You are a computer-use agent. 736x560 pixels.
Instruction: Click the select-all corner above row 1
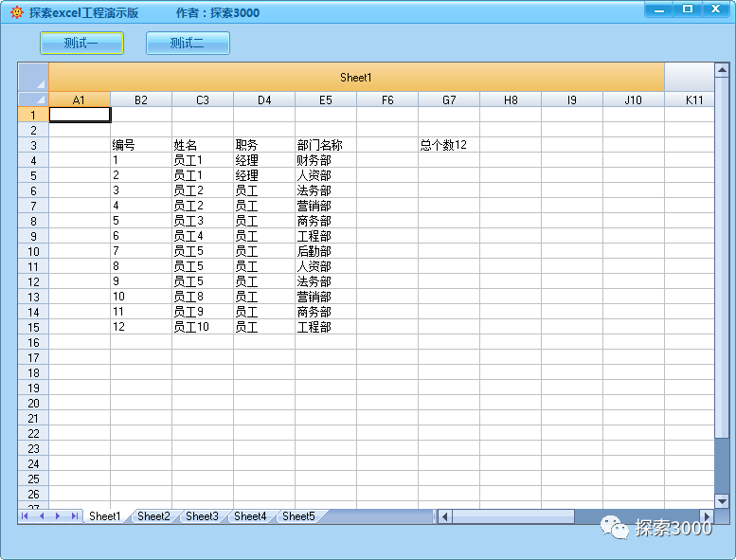pyautogui.click(x=33, y=99)
